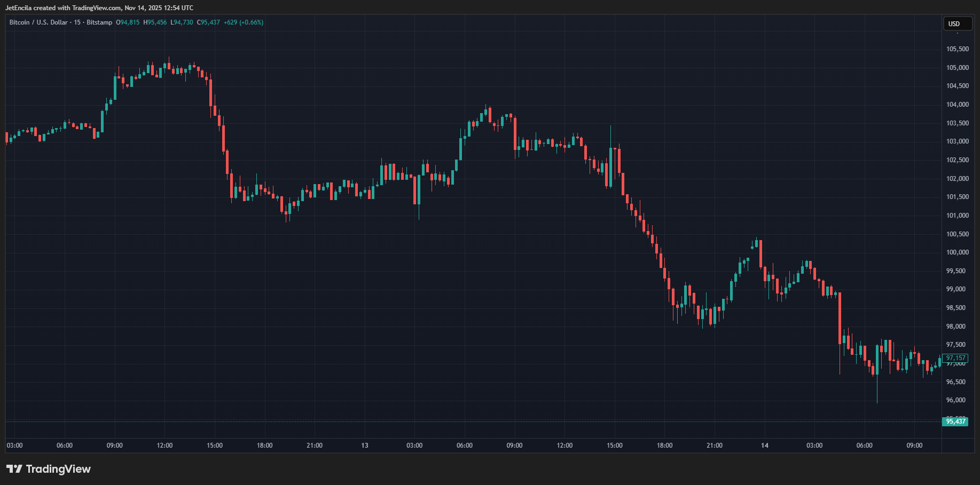
Task: Click the green 95,437 price label
Action: pos(955,422)
